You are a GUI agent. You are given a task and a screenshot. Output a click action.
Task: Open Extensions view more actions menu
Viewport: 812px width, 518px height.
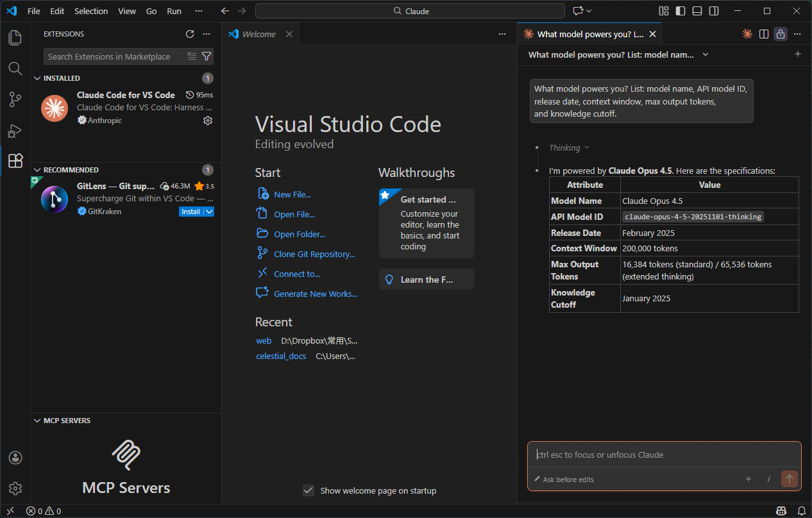(x=207, y=34)
